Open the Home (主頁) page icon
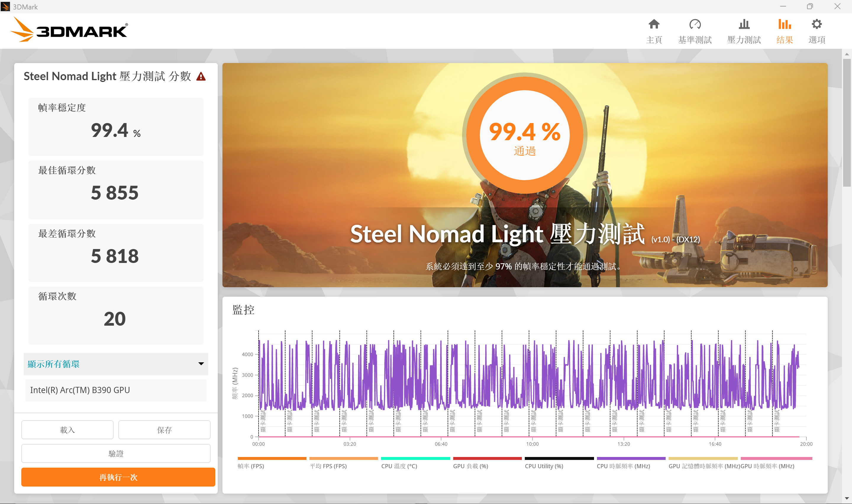The height and width of the screenshot is (504, 852). pyautogui.click(x=654, y=25)
